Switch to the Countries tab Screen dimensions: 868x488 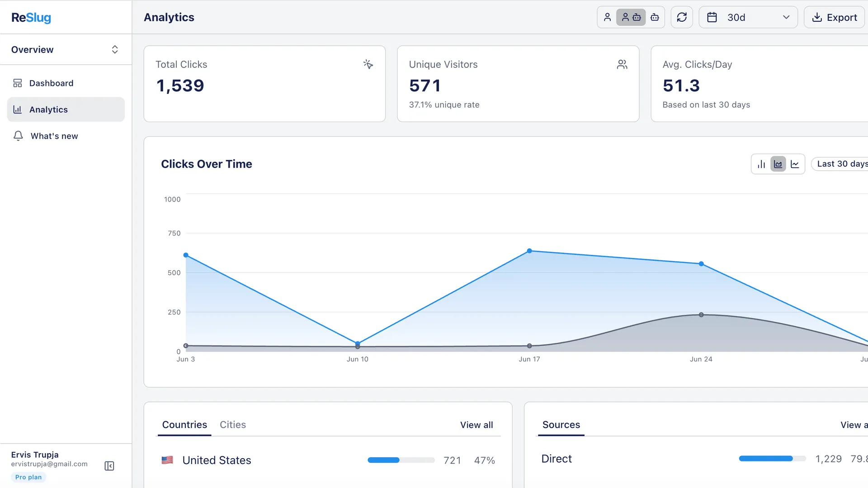coord(184,425)
